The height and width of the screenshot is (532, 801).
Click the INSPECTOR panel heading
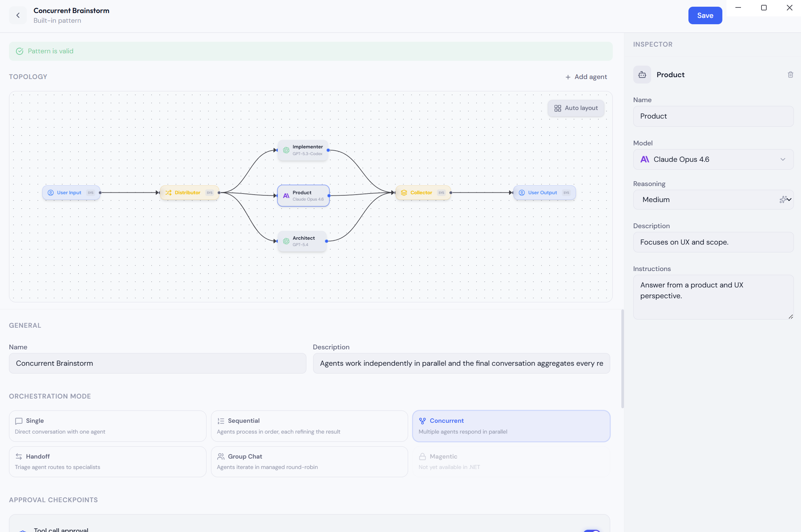point(653,44)
